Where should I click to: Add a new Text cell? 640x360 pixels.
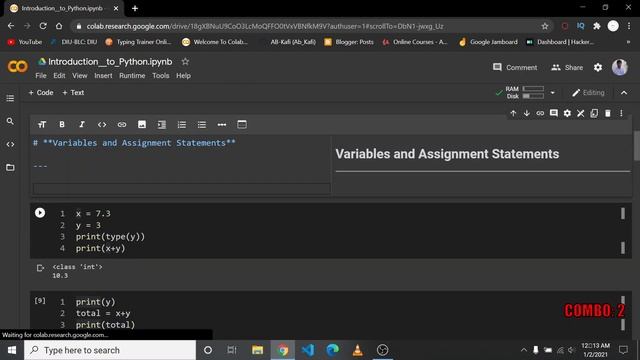(x=73, y=93)
